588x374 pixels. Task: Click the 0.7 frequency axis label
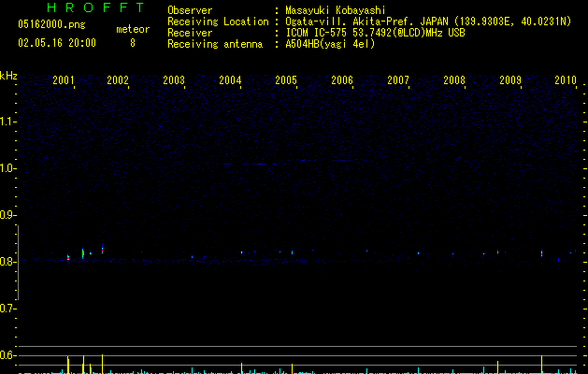(x=7, y=309)
